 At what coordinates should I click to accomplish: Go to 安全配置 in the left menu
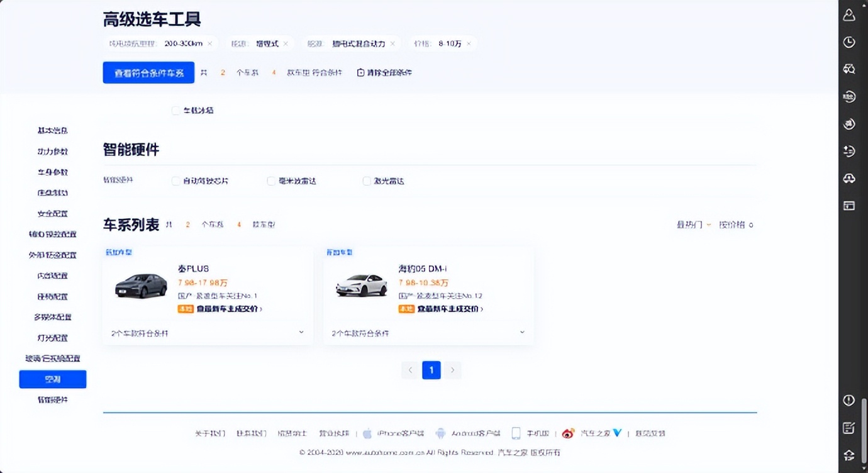(53, 214)
